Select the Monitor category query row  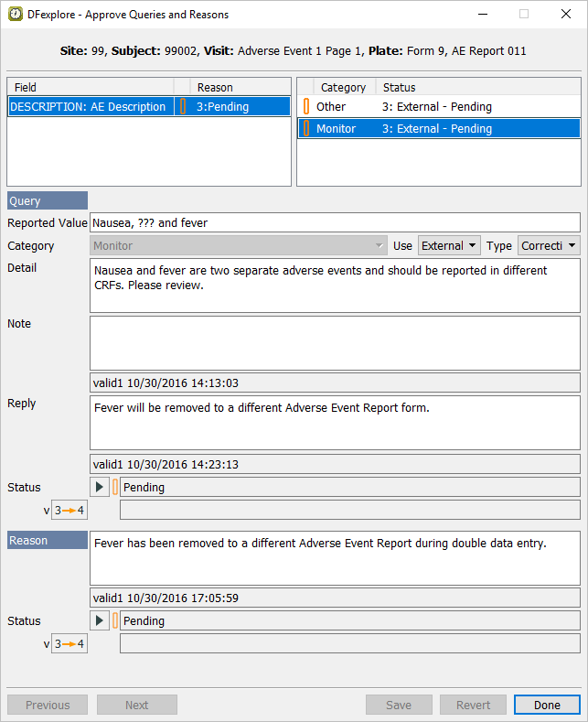(437, 129)
